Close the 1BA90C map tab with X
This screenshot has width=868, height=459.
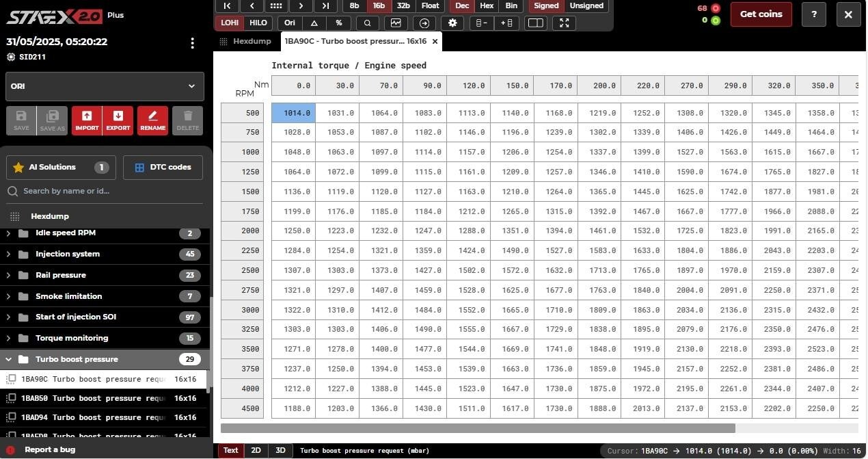(x=435, y=41)
